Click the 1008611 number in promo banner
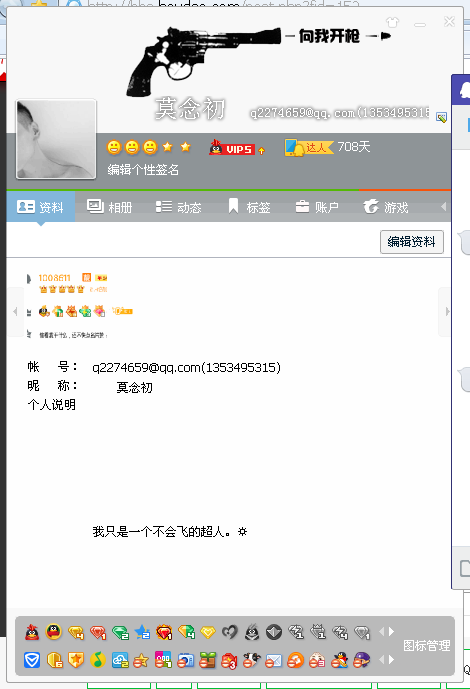The width and height of the screenshot is (470, 689). click(54, 278)
